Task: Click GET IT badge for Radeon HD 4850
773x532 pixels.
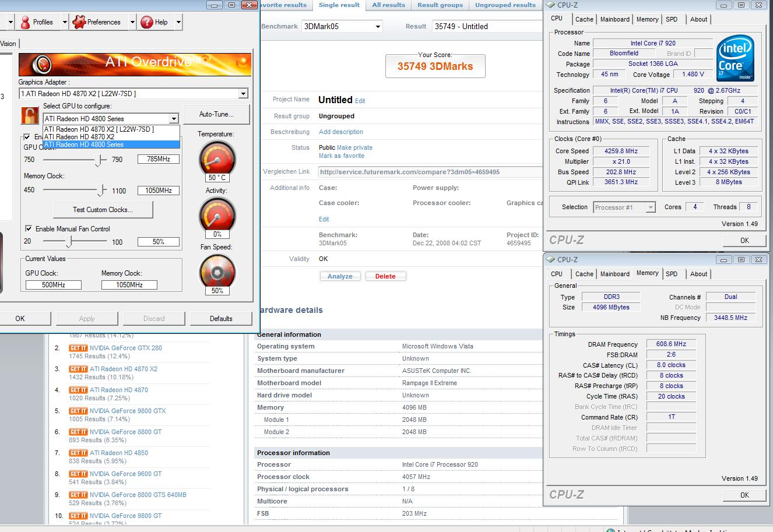Action: [x=78, y=453]
